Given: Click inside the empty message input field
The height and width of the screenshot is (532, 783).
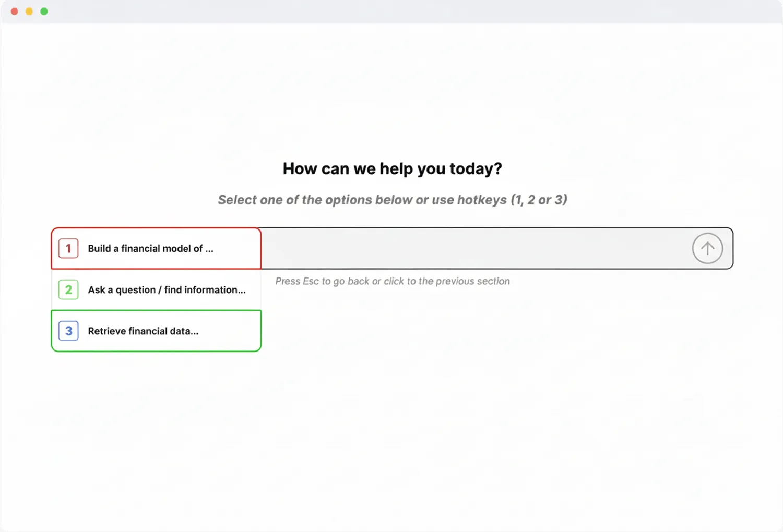Looking at the screenshot, I should point(470,248).
